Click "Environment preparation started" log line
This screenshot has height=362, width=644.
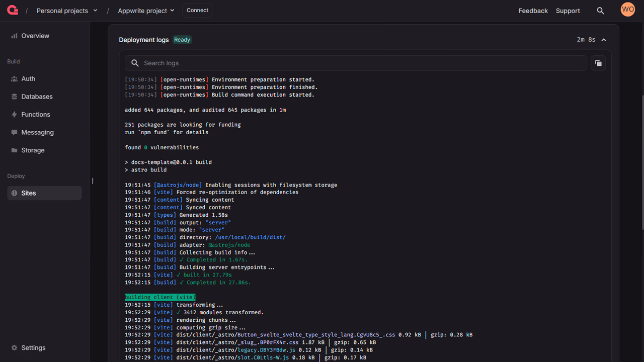tap(219, 79)
